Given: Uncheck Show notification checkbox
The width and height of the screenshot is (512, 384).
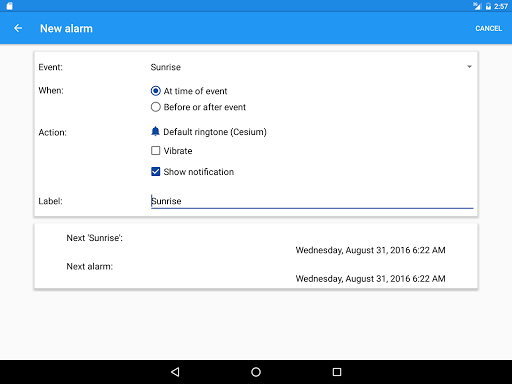Looking at the screenshot, I should tap(192, 172).
